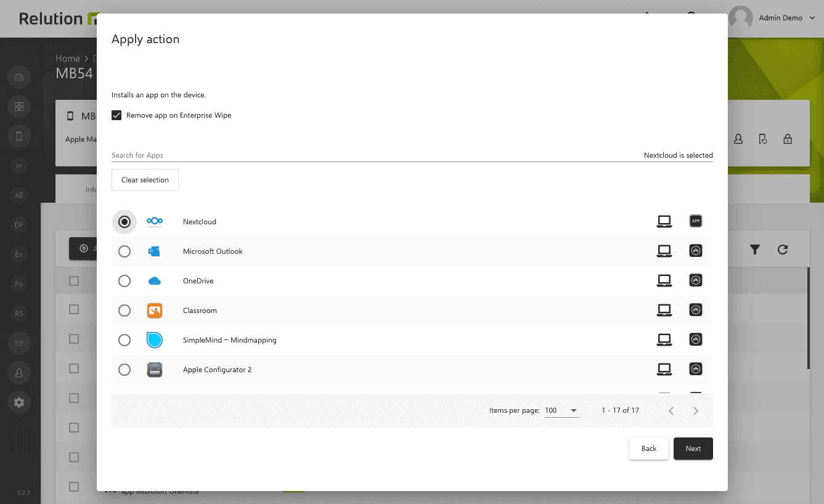The width and height of the screenshot is (824, 504).
Task: Click the 'OneDrive' app name
Action: pyautogui.click(x=198, y=281)
